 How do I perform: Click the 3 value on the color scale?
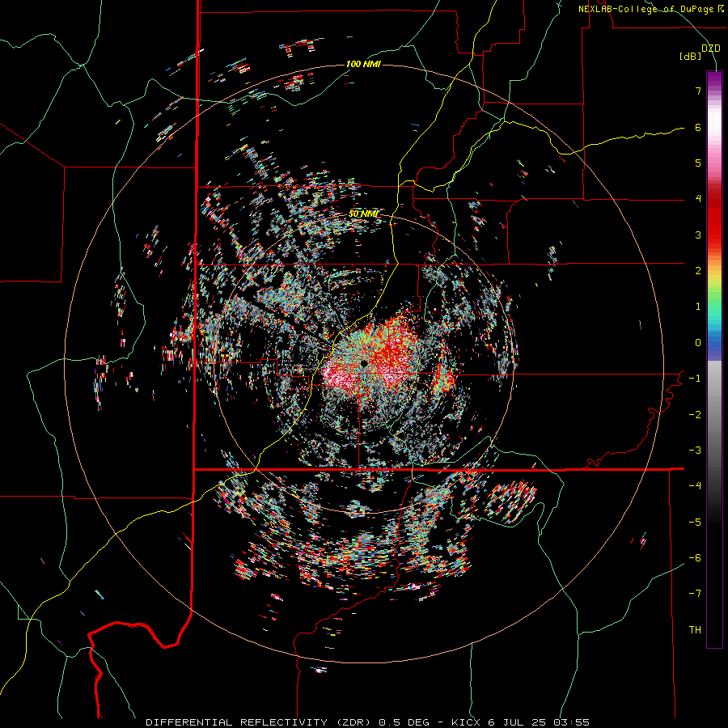click(698, 235)
